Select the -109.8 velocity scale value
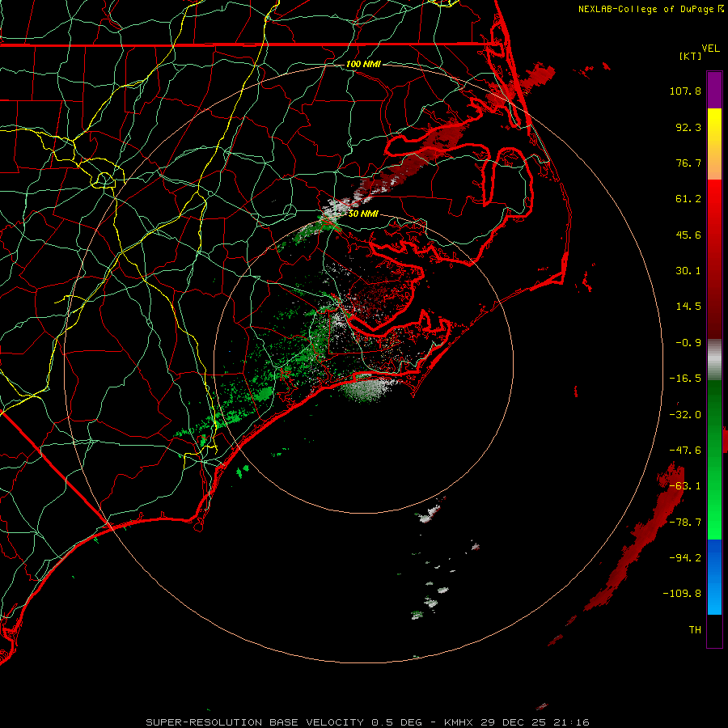The height and width of the screenshot is (728, 728). click(683, 594)
